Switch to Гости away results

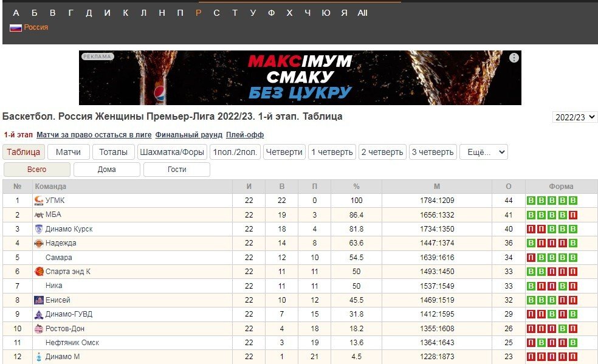177,170
